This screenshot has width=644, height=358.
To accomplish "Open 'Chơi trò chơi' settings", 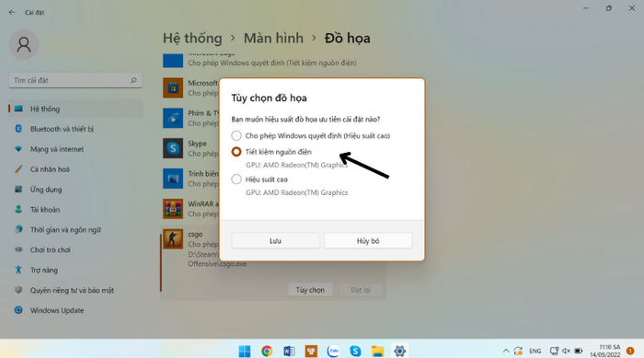I will [75, 250].
